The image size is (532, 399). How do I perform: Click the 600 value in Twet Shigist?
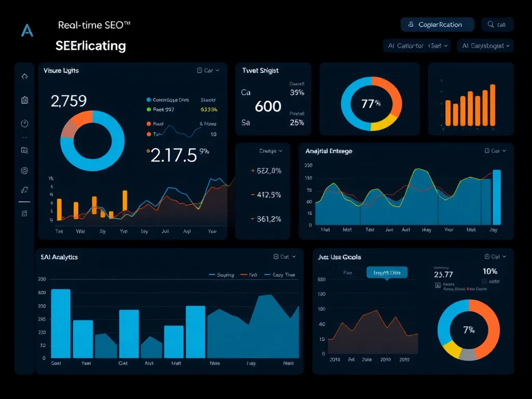coord(268,107)
